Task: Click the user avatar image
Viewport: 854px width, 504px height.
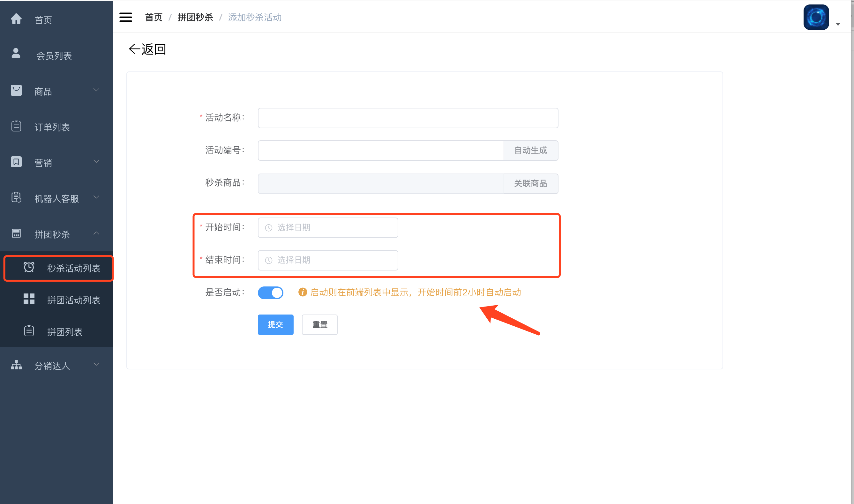Action: tap(816, 17)
